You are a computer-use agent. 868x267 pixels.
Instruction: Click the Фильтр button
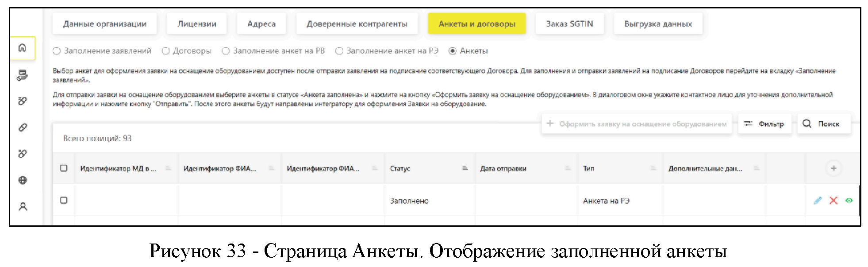point(764,124)
